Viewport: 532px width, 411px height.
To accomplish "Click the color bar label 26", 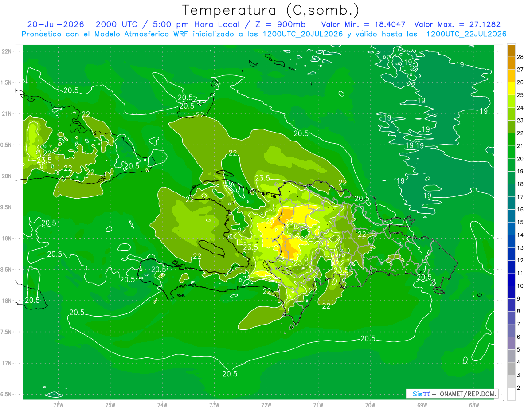I will [520, 82].
